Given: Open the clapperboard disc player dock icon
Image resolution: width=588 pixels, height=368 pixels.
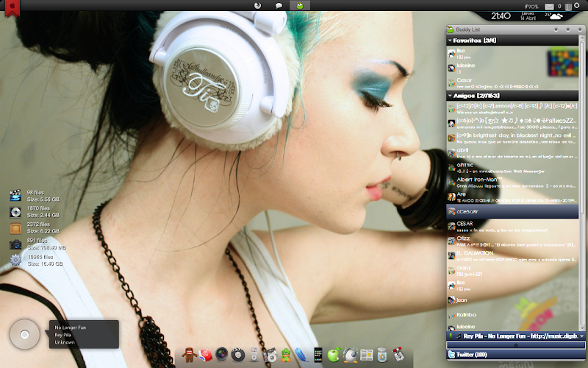Looking at the screenshot, I should 237,355.
